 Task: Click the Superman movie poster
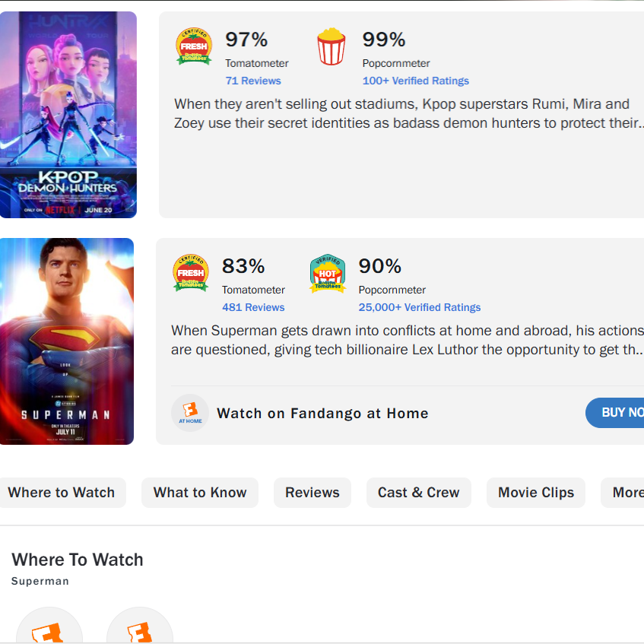(67, 341)
